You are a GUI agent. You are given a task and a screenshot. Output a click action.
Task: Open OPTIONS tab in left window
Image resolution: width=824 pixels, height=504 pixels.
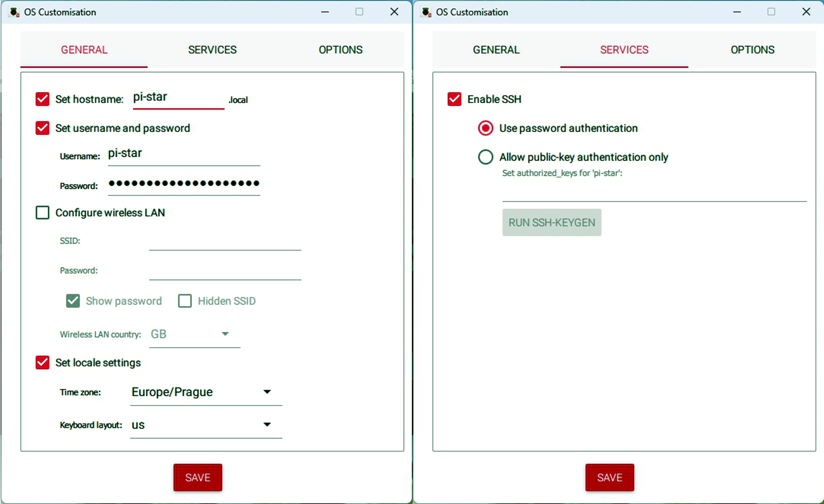click(341, 50)
